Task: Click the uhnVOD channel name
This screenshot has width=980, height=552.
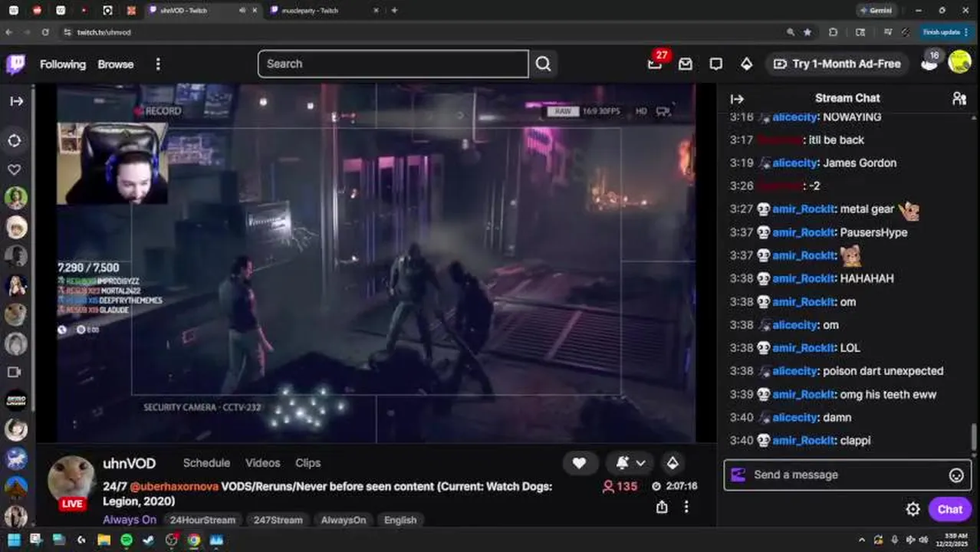Action: [129, 463]
